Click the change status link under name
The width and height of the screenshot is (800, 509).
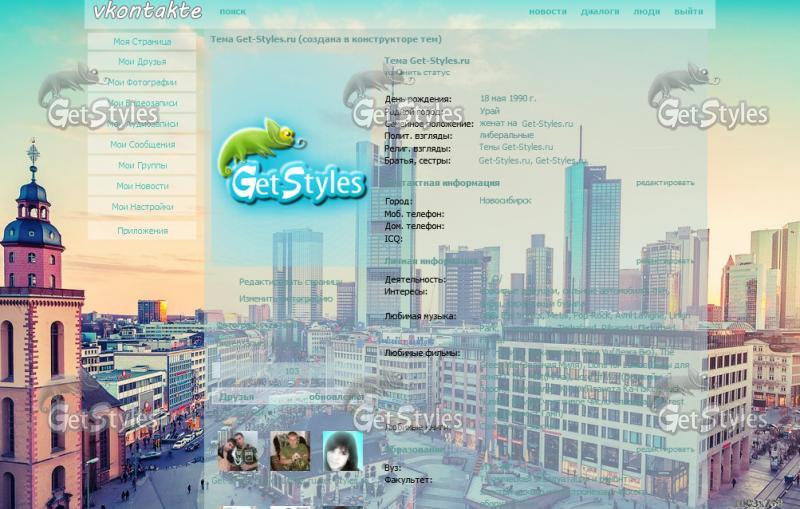[417, 72]
